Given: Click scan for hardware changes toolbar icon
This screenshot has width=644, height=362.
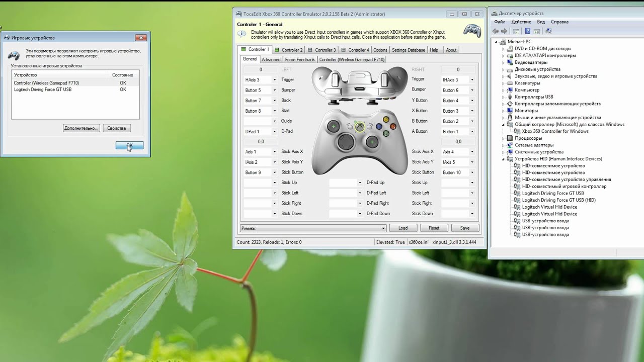Looking at the screenshot, I should 548,31.
